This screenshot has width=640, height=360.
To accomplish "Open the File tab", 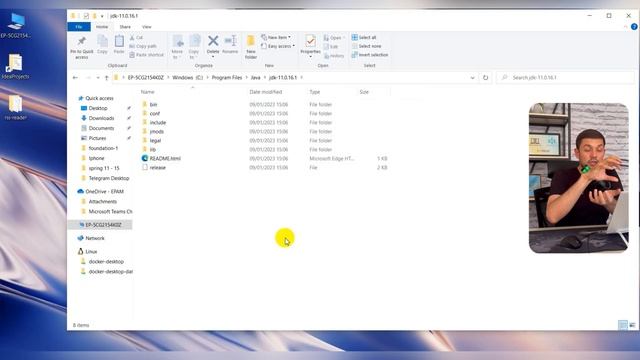I will point(79,27).
